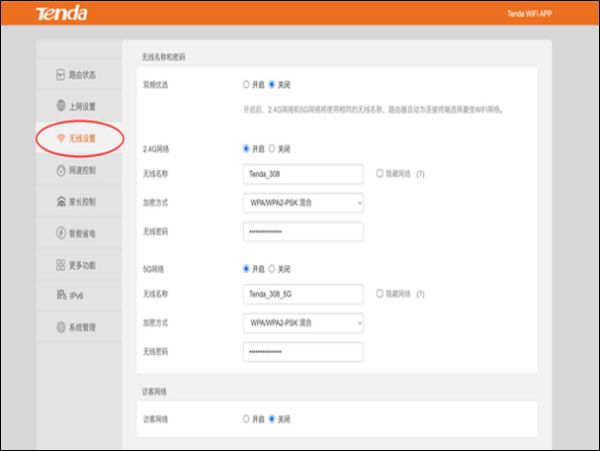Viewport: 600px width, 451px height.
Task: Click the (?) help icon beside Tenda_308_5G
Action: click(x=420, y=294)
